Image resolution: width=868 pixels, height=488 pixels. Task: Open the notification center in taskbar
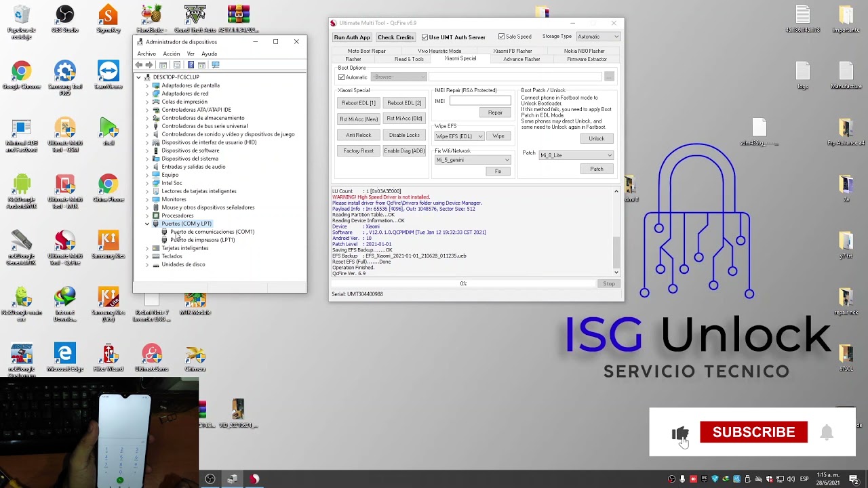point(854,479)
